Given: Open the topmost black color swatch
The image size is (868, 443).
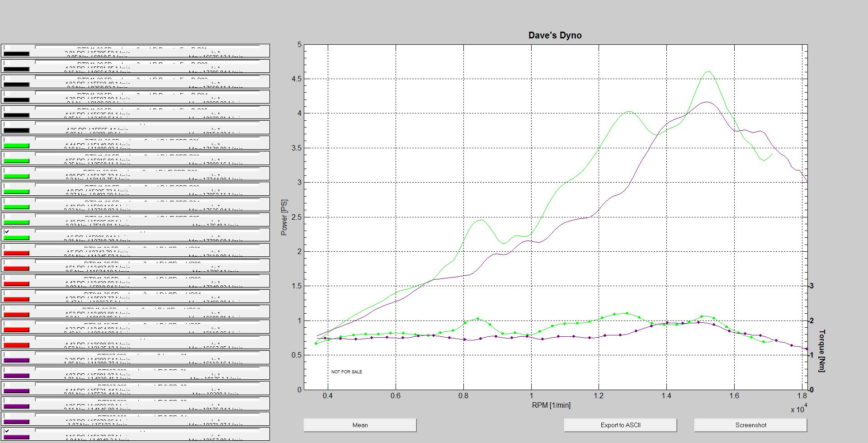Looking at the screenshot, I should 16,54.
